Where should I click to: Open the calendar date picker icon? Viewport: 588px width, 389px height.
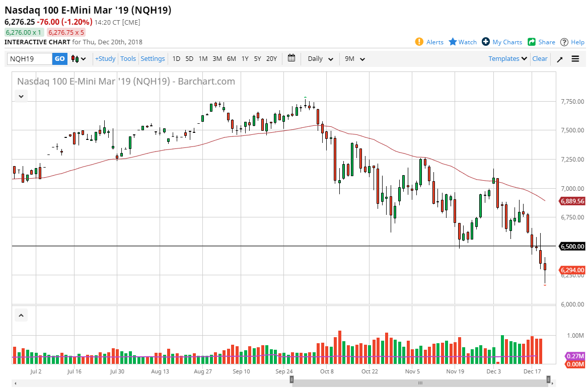(x=291, y=58)
